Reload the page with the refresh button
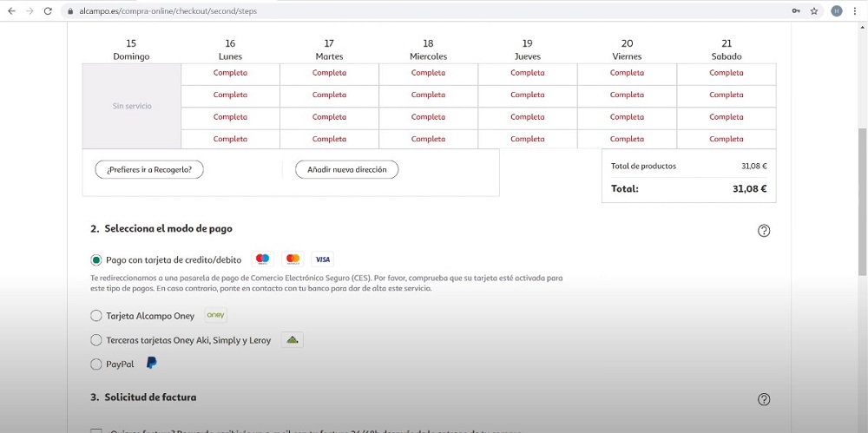Viewport: 868px width, 433px height. click(x=49, y=11)
